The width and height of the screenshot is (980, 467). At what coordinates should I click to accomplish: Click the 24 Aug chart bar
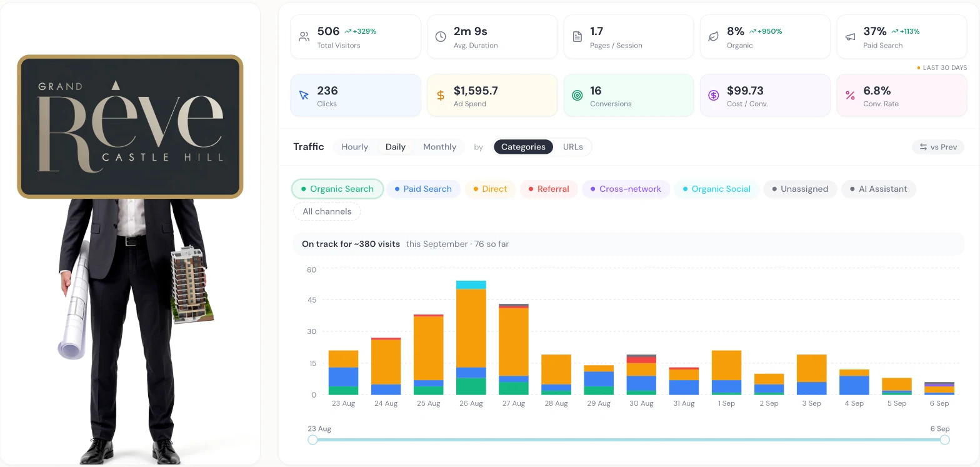tap(386, 366)
